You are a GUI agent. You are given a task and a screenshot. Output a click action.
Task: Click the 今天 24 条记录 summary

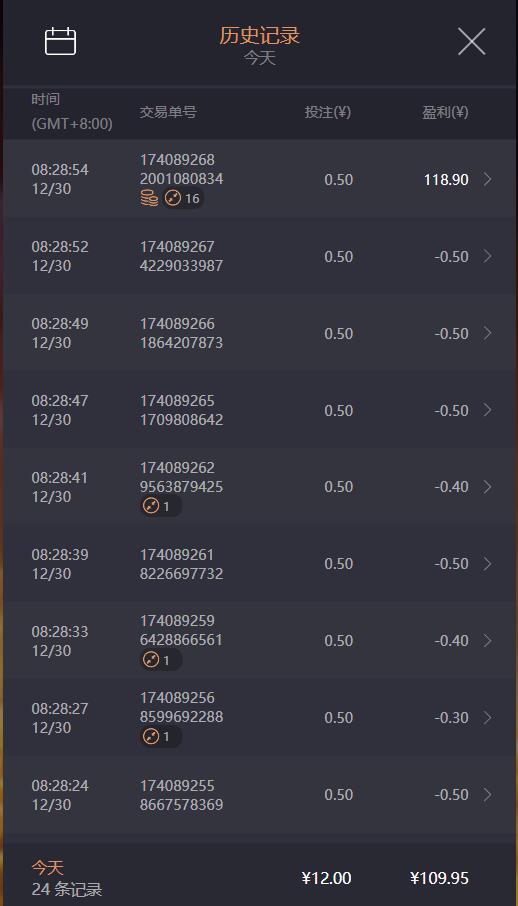coord(66,878)
